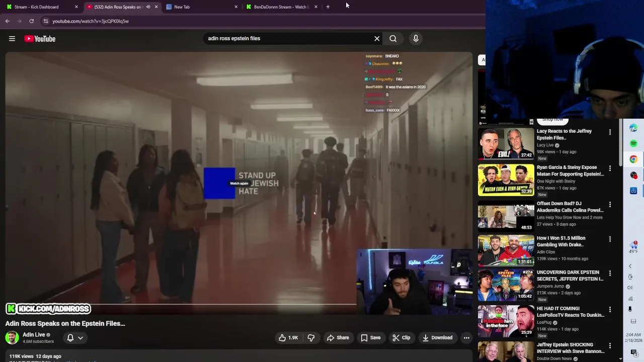Click the magnifying glass search button
Viewport: 644px width, 362px height.
(393, 38)
